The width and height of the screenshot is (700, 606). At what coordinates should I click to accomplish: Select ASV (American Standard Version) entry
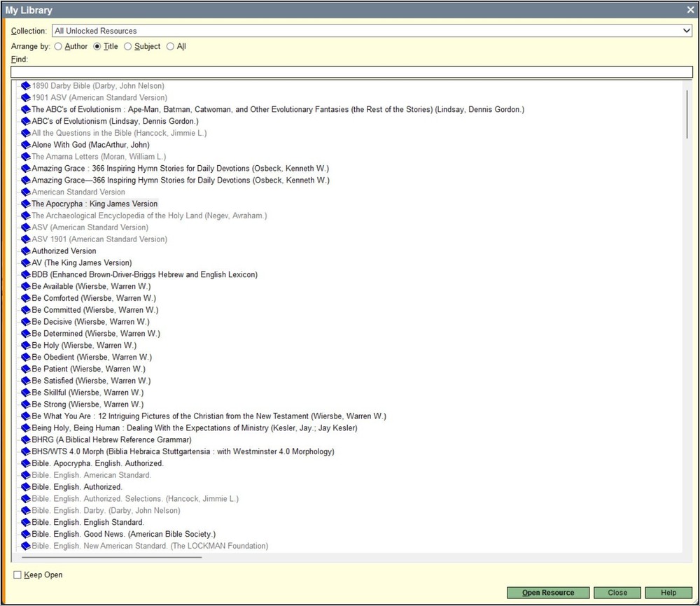[x=90, y=227]
